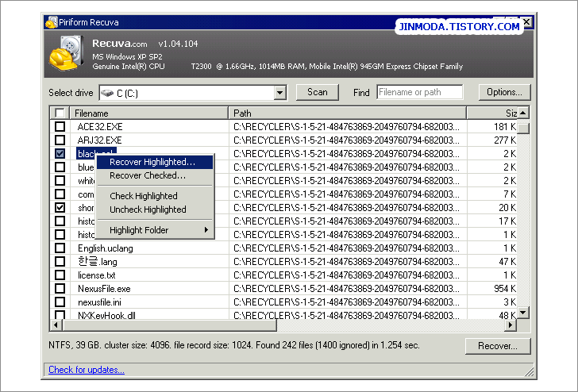Select the ACE32.EXE filename
The image size is (578, 392).
tap(100, 127)
